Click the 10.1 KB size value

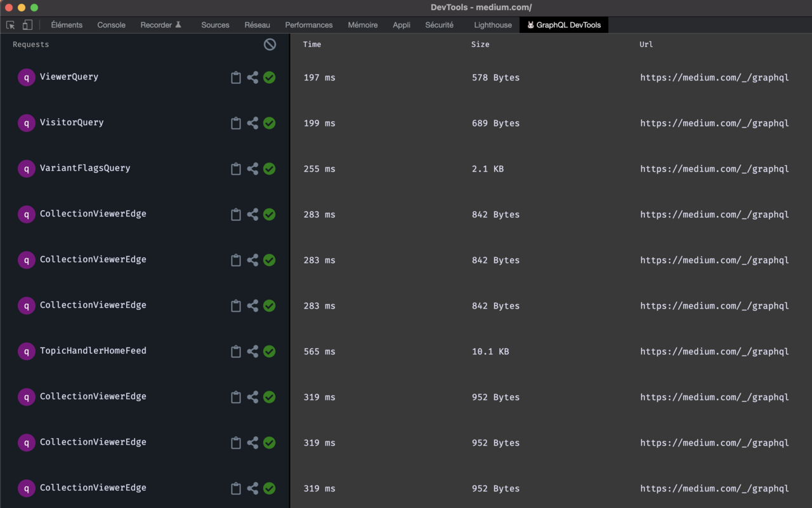[490, 352]
